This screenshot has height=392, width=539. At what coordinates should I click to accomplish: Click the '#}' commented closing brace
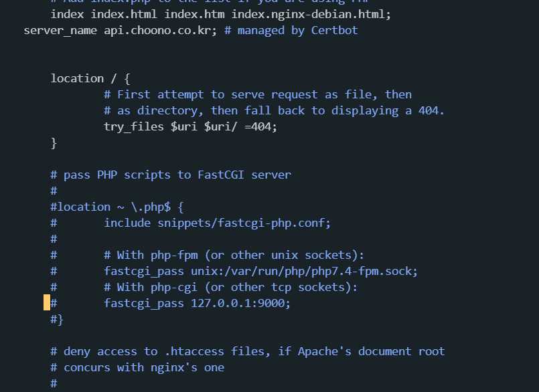tap(57, 320)
